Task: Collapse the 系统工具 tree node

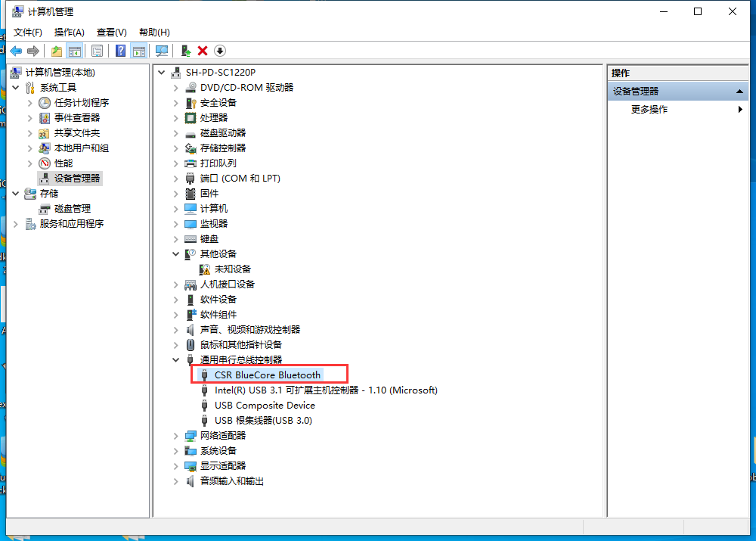Action: [16, 87]
